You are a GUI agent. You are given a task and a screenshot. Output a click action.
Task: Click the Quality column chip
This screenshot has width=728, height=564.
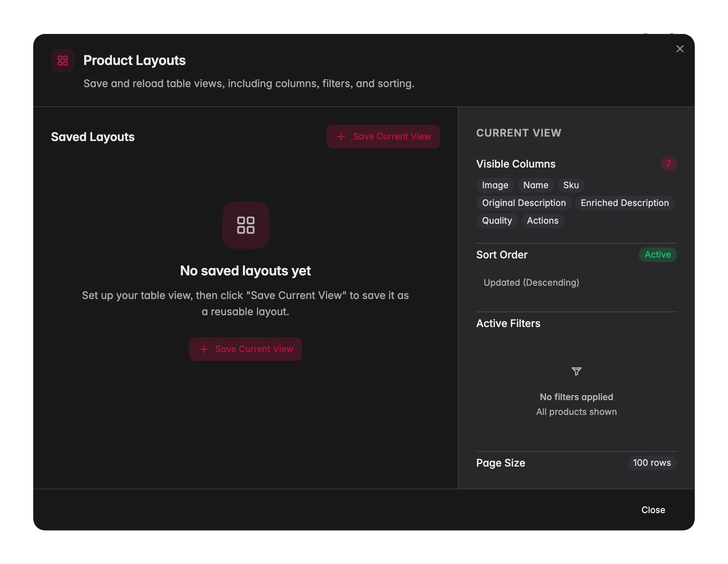pyautogui.click(x=497, y=221)
